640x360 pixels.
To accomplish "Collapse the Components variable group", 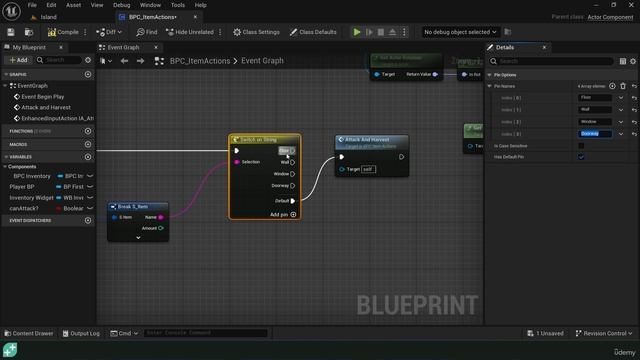I will pyautogui.click(x=5, y=167).
